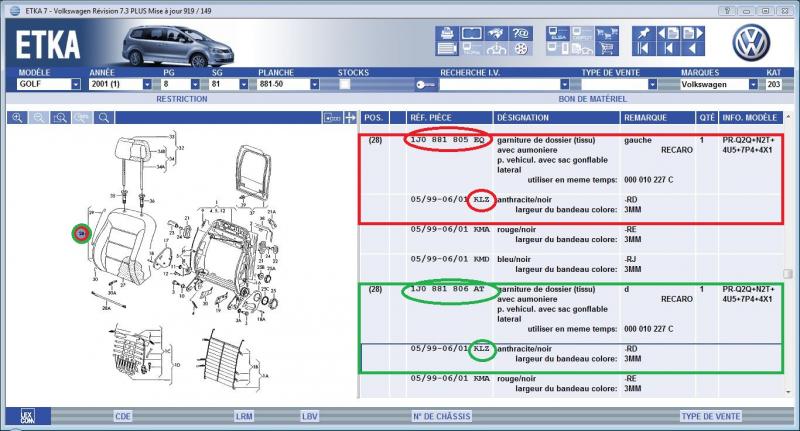Click Type de vente in bottom bar
This screenshot has height=431, width=800.
711,416
